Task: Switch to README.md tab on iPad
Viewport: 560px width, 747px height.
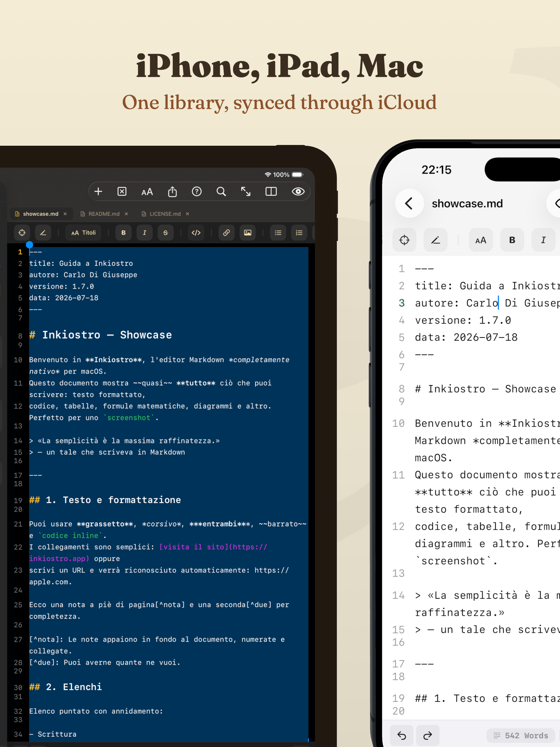Action: [x=104, y=214]
